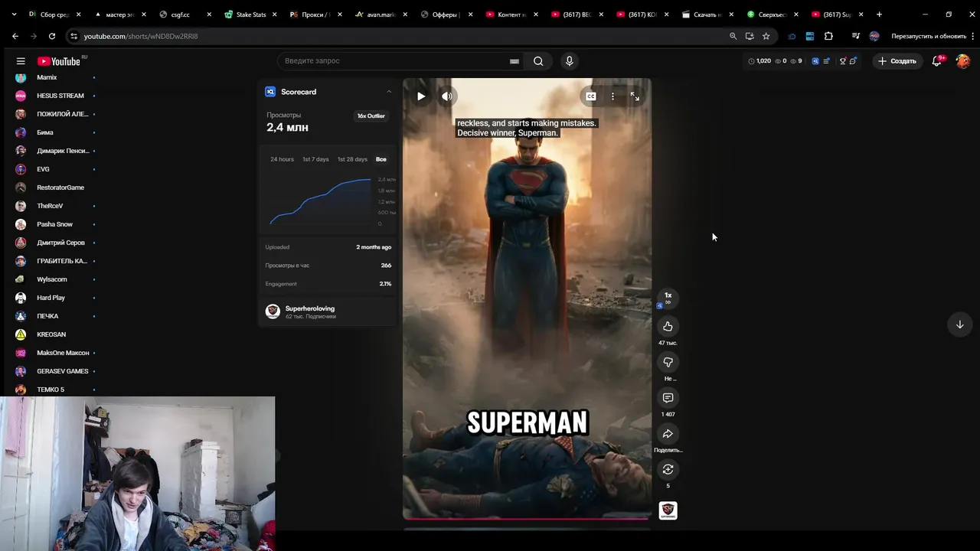Viewport: 980px width, 551px height.
Task: Click the views graph in Scorecard
Action: [x=320, y=201]
